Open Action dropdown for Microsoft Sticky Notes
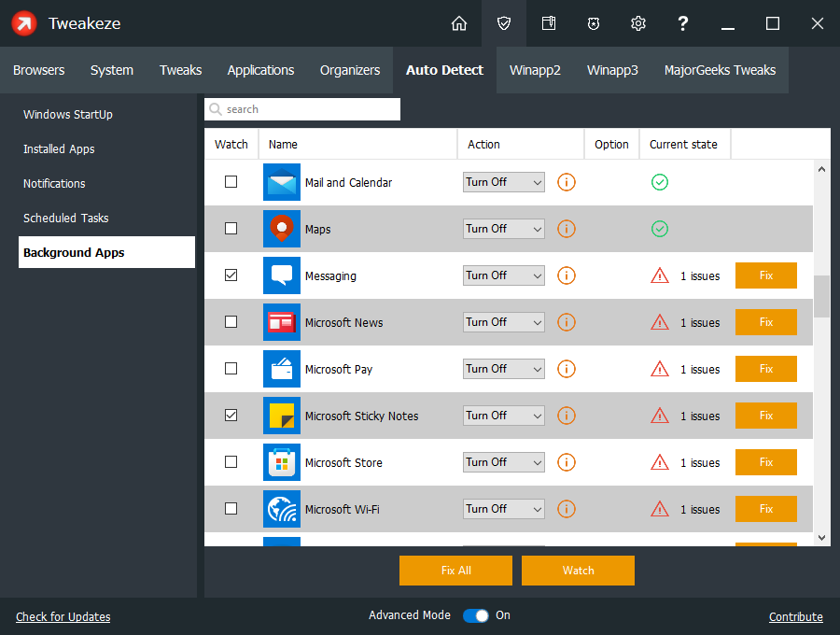This screenshot has width=840, height=635. (x=504, y=416)
